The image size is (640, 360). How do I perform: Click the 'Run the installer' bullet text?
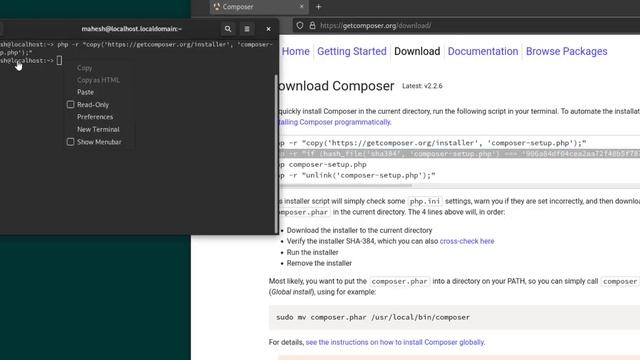point(312,252)
